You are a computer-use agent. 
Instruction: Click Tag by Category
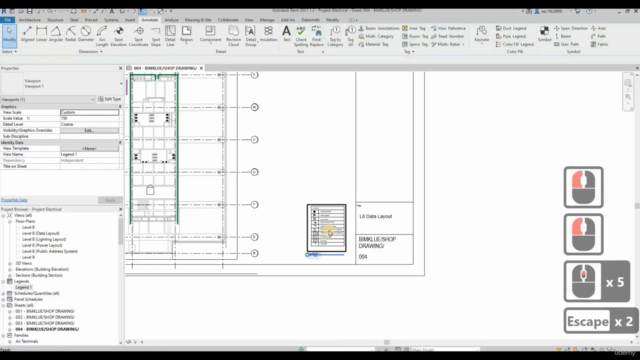(x=335, y=36)
